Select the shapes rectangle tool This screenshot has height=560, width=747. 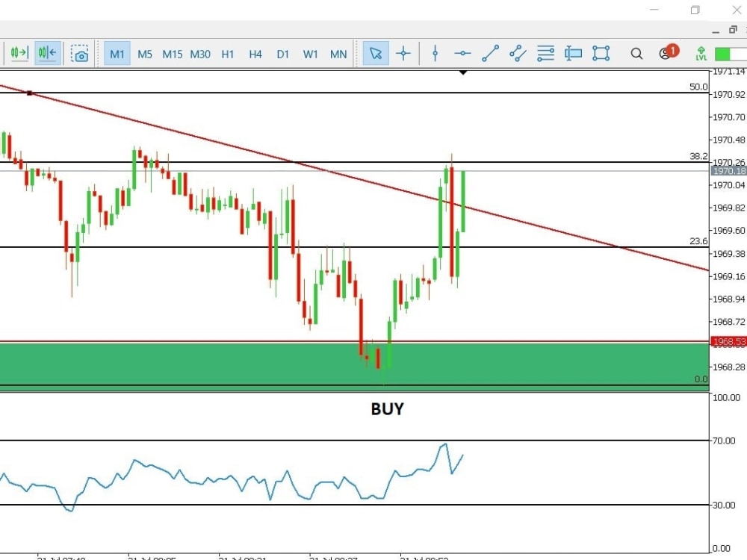click(601, 53)
